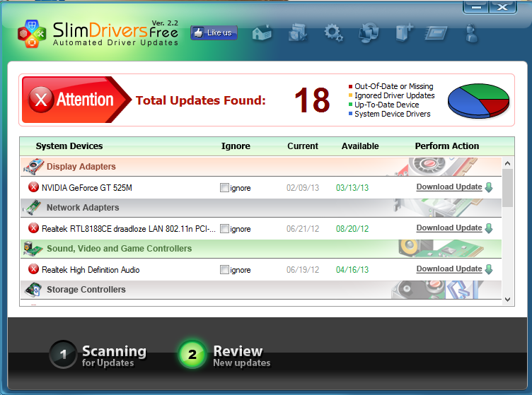Click the current date 02/09/13
This screenshot has width=532, height=395.
tap(303, 188)
